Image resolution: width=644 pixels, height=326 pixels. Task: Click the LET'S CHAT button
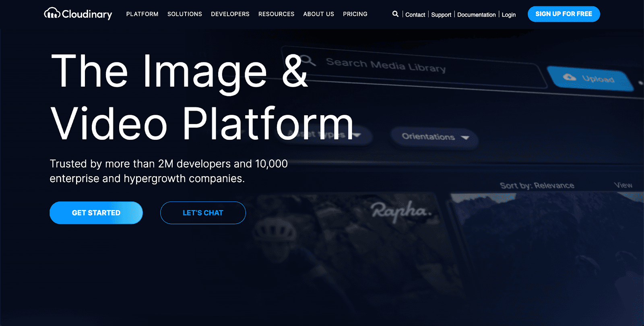[203, 213]
